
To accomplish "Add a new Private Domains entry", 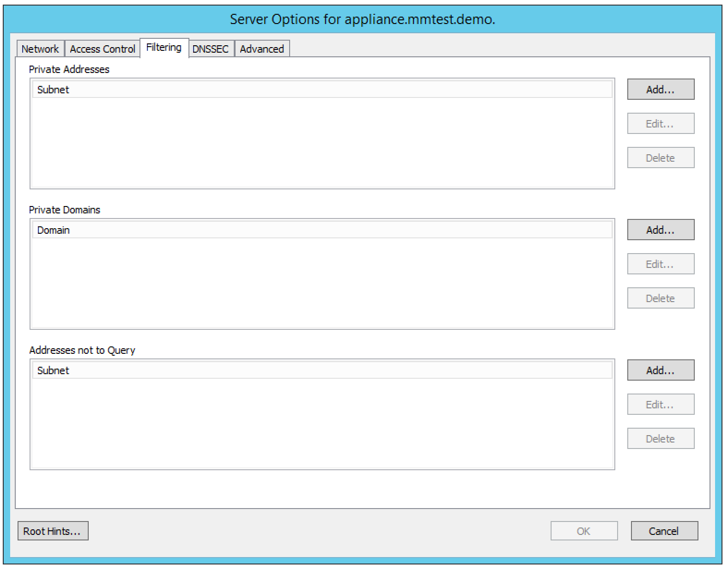I will [660, 230].
